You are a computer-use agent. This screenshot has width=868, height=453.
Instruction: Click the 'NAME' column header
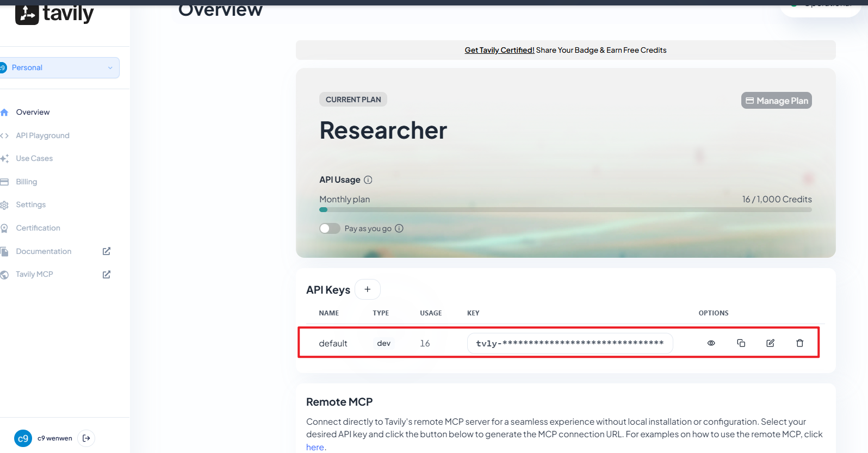click(329, 313)
